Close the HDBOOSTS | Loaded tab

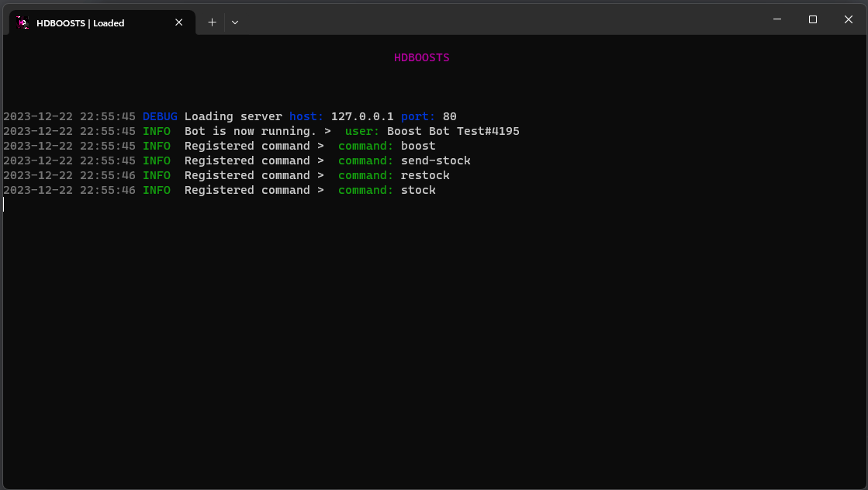[x=179, y=22]
